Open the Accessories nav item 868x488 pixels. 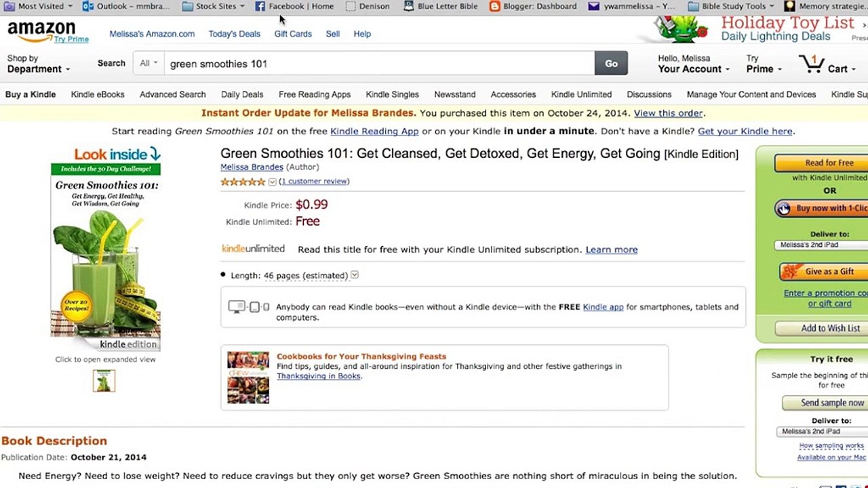point(513,94)
